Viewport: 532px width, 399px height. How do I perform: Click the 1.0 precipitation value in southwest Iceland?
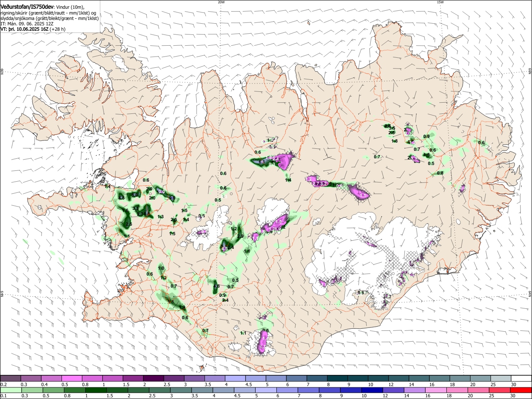[x=161, y=268]
